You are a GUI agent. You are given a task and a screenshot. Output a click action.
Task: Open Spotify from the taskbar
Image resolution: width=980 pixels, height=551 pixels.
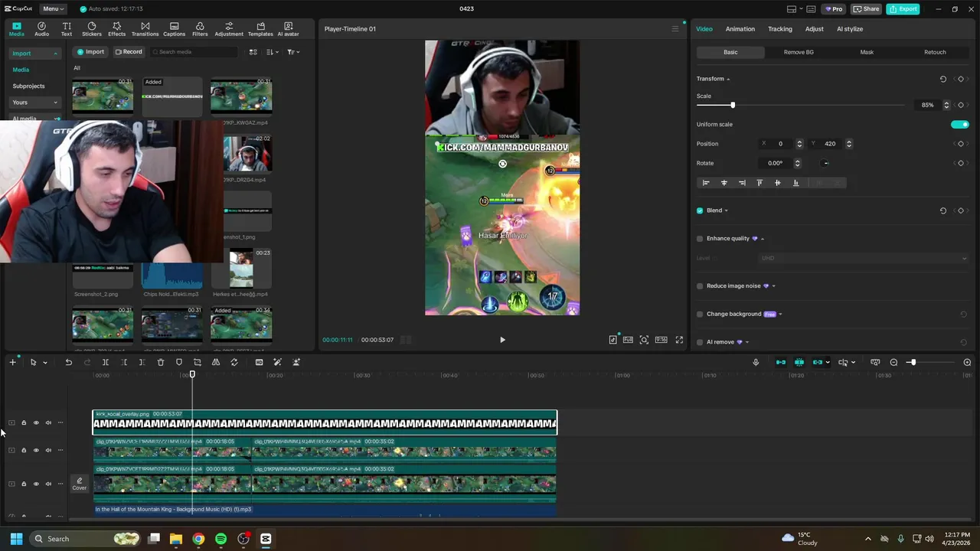[220, 539]
